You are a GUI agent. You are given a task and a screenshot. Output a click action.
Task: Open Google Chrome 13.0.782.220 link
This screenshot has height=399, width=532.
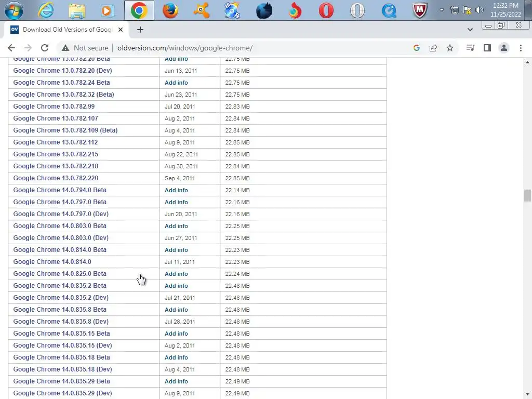pos(56,178)
